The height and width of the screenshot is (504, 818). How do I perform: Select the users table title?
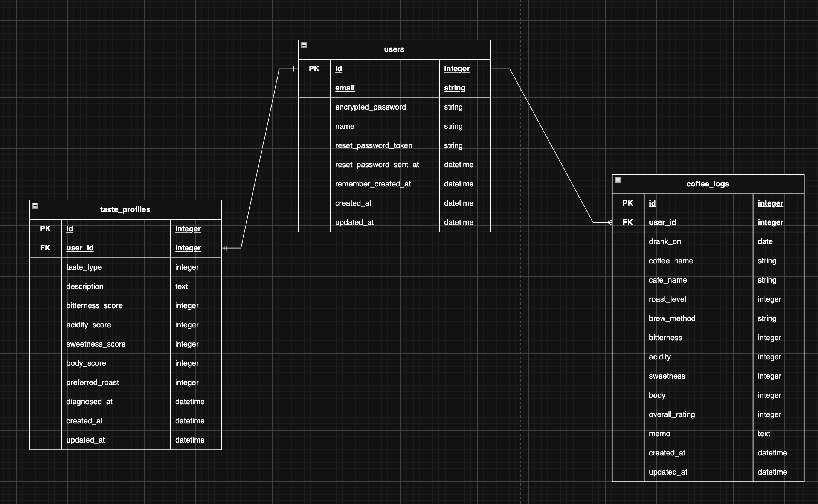[394, 50]
